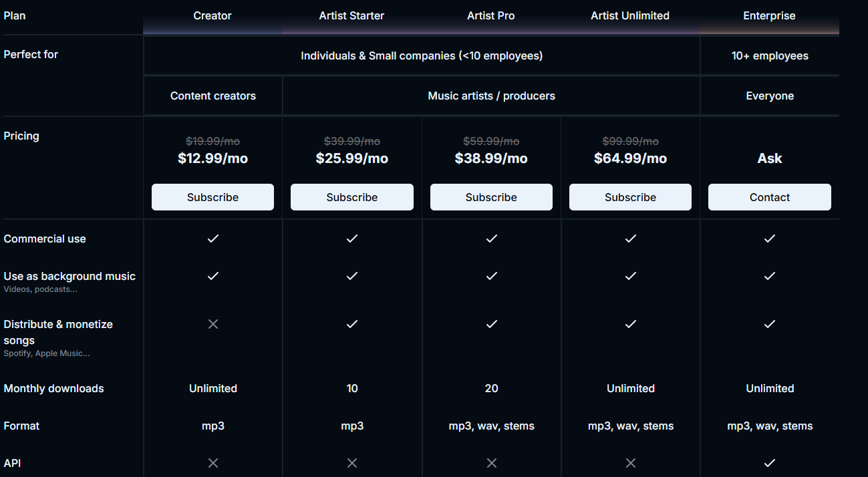The image size is (868, 477).
Task: Contact sales for the Enterprise plan
Action: [769, 197]
